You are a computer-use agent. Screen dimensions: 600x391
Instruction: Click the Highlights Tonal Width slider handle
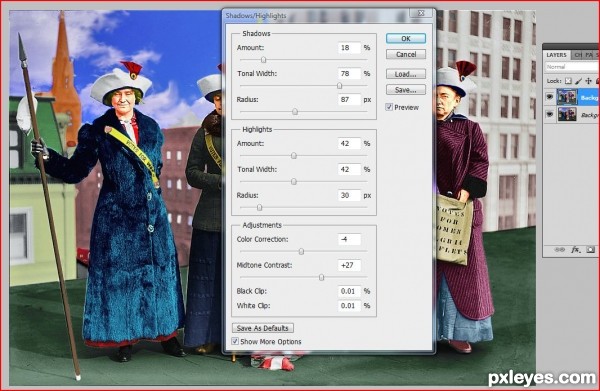tap(293, 182)
